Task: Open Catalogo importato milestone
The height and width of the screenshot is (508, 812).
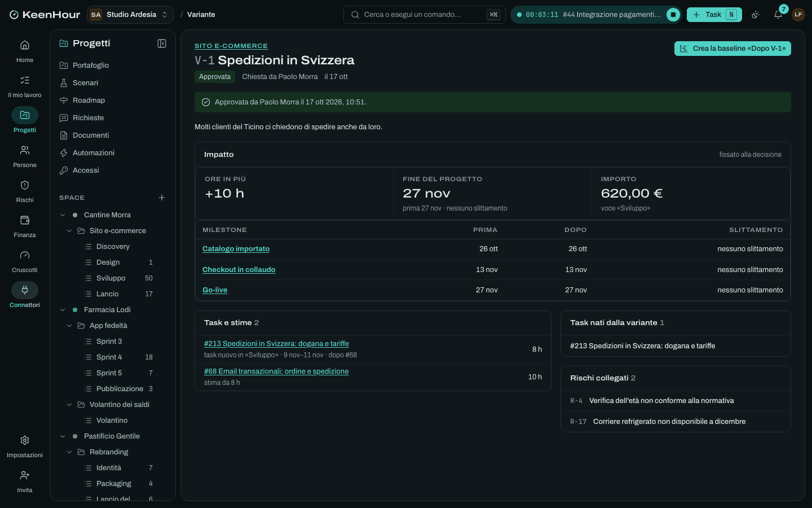Action: [x=236, y=249]
